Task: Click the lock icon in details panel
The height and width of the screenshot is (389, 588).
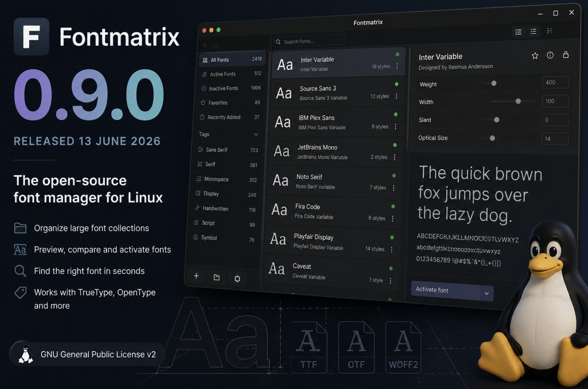Action: [566, 55]
